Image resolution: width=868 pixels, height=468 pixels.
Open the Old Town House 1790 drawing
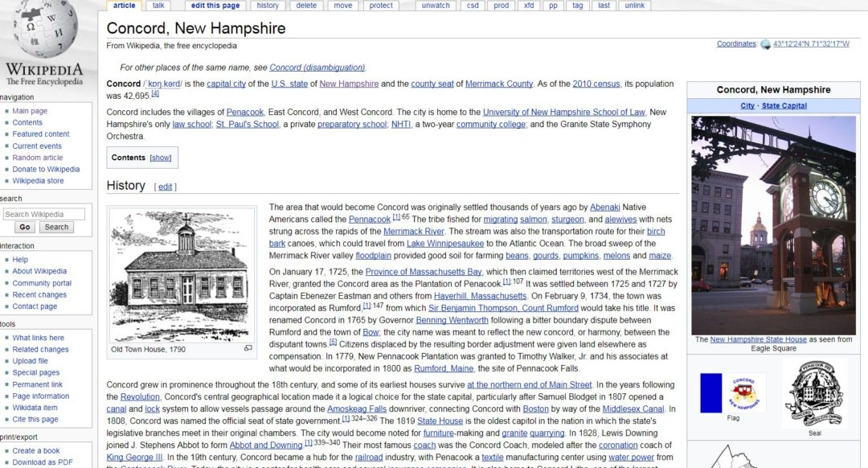[x=181, y=275]
